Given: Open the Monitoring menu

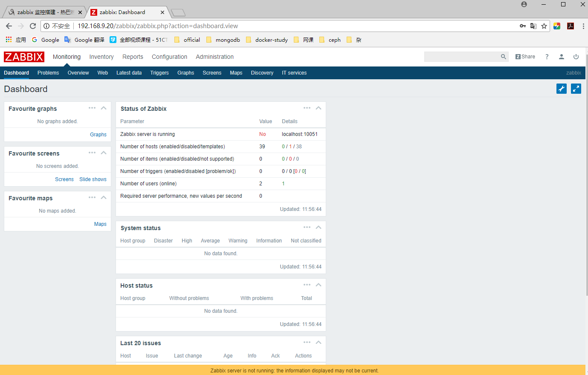Looking at the screenshot, I should click(67, 57).
